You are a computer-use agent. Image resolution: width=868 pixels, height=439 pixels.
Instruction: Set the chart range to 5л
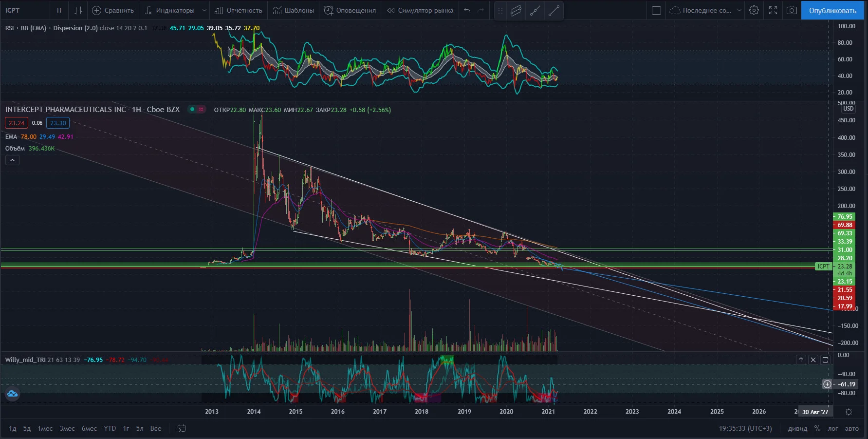click(x=140, y=429)
